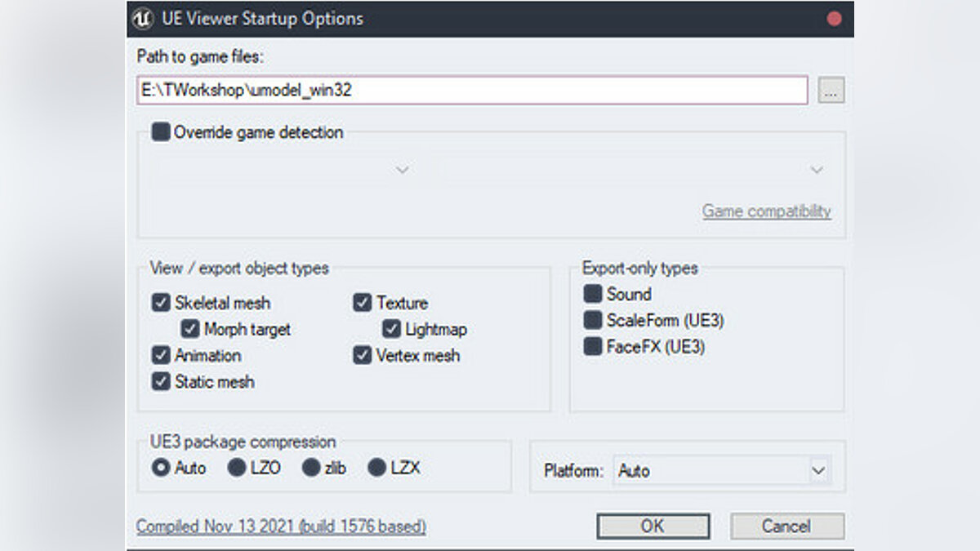980x551 pixels.
Task: Uncheck the Skeletal mesh checkbox
Action: (x=161, y=303)
